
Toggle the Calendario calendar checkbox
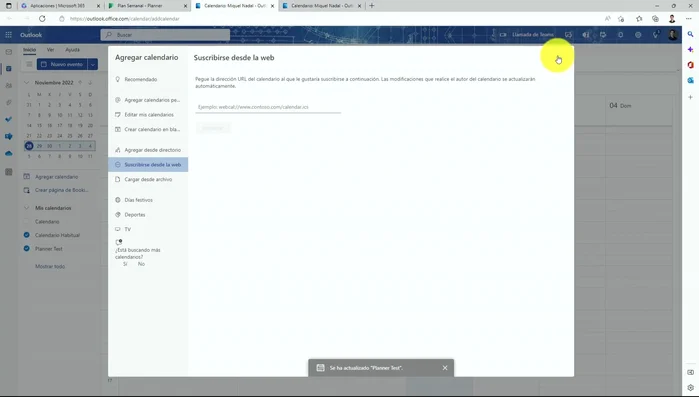click(x=27, y=221)
